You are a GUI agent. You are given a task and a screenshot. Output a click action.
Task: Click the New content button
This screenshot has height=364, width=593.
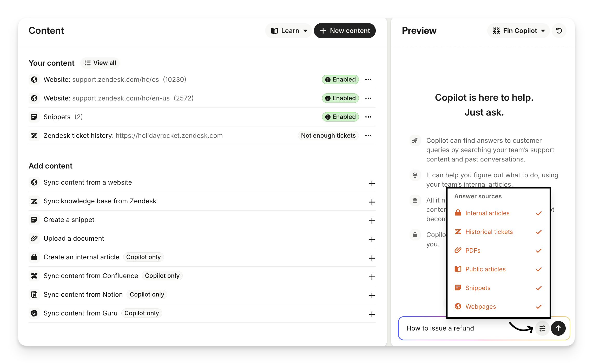pos(345,31)
